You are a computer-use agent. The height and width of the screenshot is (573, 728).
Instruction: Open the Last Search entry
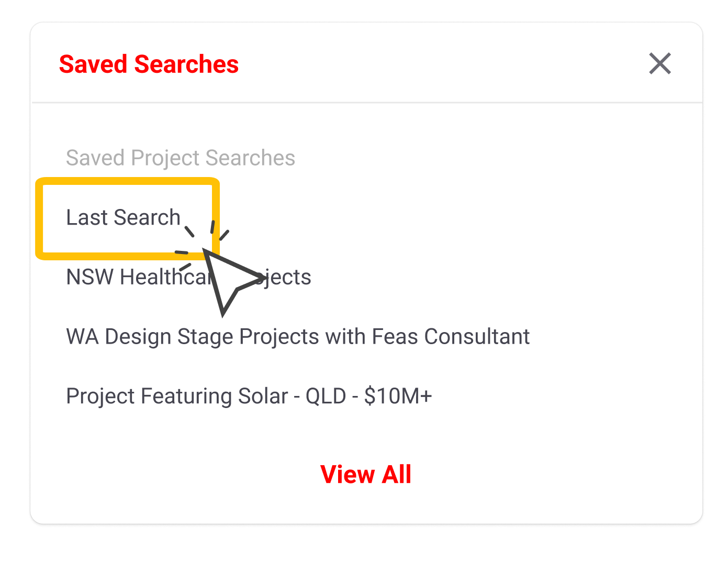[x=123, y=217]
